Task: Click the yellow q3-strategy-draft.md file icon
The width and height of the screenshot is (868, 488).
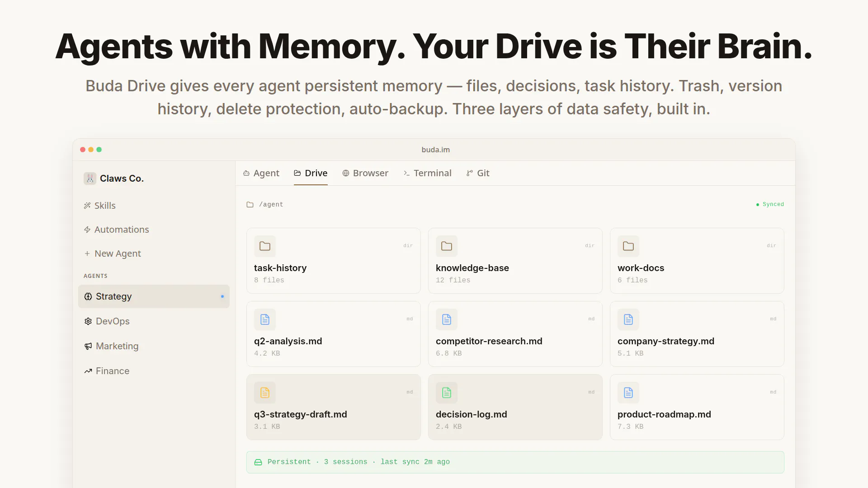Action: coord(265,393)
